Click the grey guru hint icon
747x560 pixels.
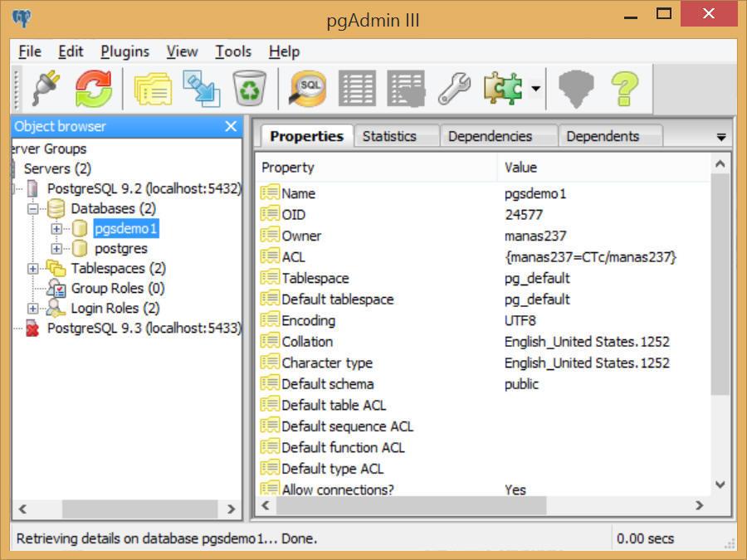click(577, 89)
